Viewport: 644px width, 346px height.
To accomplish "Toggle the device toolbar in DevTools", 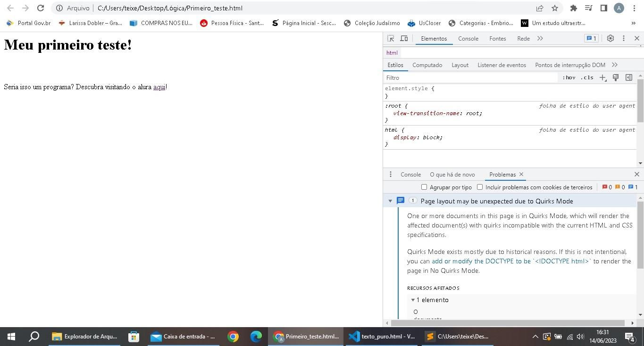I will point(404,39).
